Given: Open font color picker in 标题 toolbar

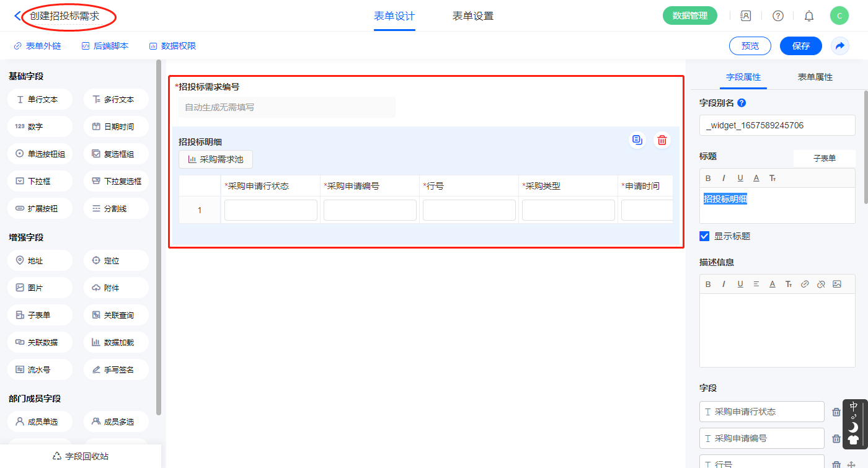Looking at the screenshot, I should pyautogui.click(x=756, y=178).
